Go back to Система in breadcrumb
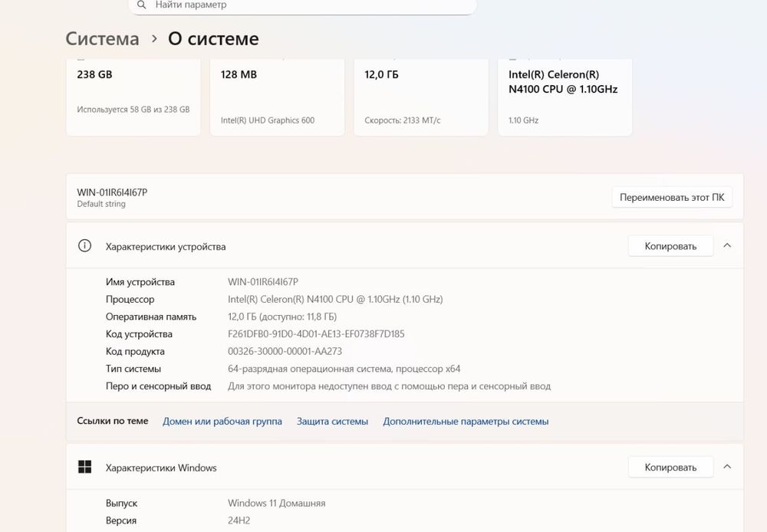Image resolution: width=767 pixels, height=532 pixels. (x=102, y=39)
